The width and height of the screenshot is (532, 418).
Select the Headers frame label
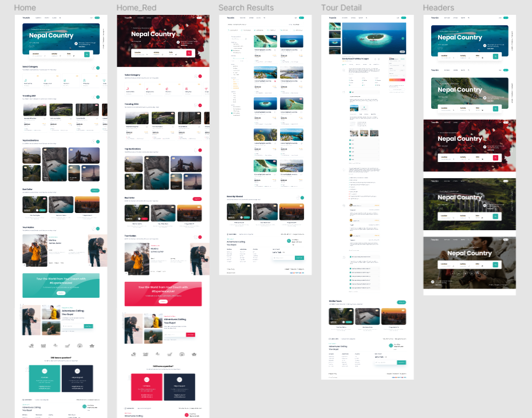[438, 8]
